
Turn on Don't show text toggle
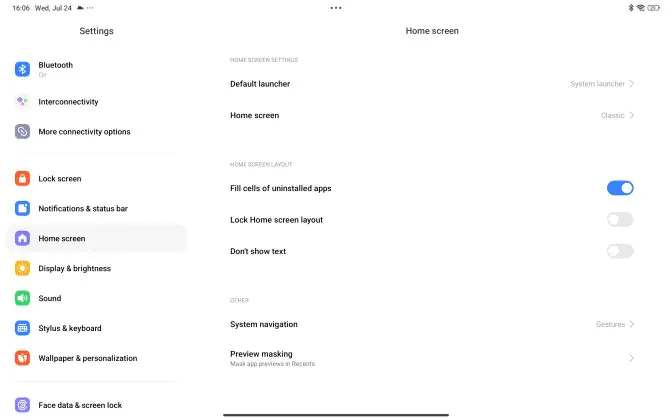coord(620,251)
